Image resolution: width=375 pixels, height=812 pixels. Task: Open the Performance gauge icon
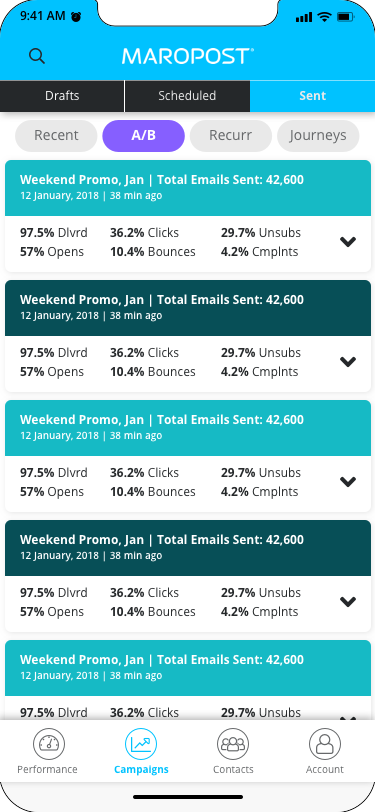pyautogui.click(x=49, y=744)
